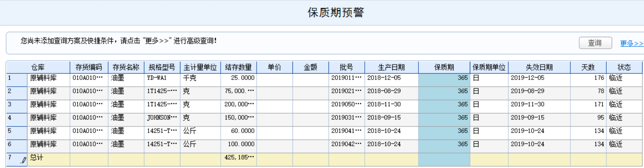The image size is (644, 168).
Task: Select the 规格型号 column header
Action: (162, 67)
